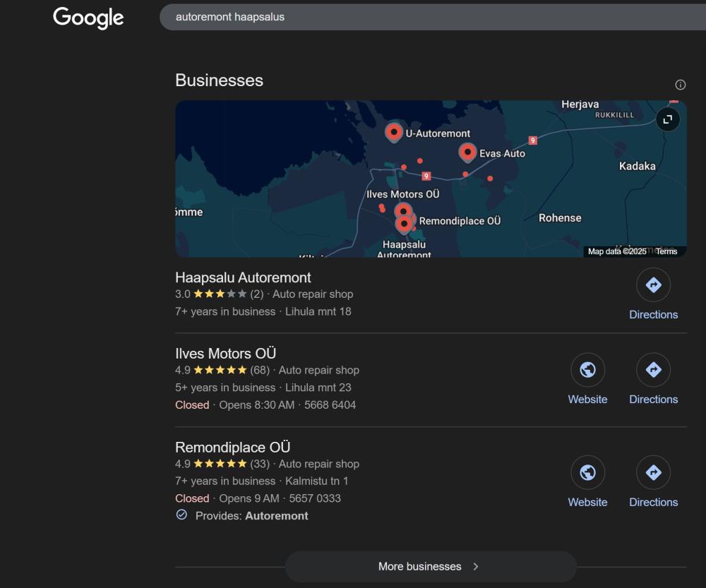This screenshot has height=588, width=706.
Task: Open map Terms link
Action: [666, 251]
